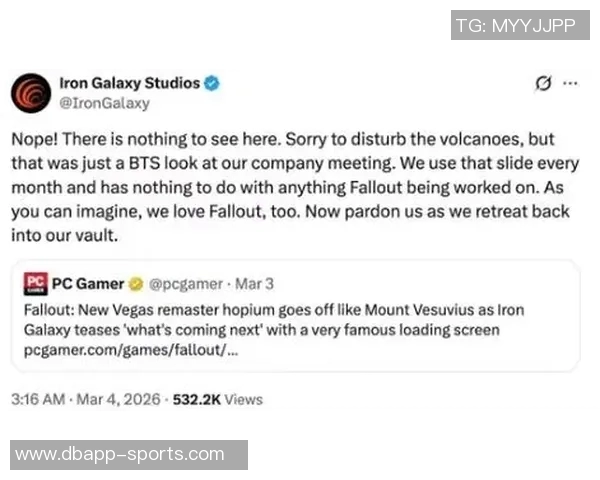Click the Grok slashed-circle icon

tap(545, 83)
